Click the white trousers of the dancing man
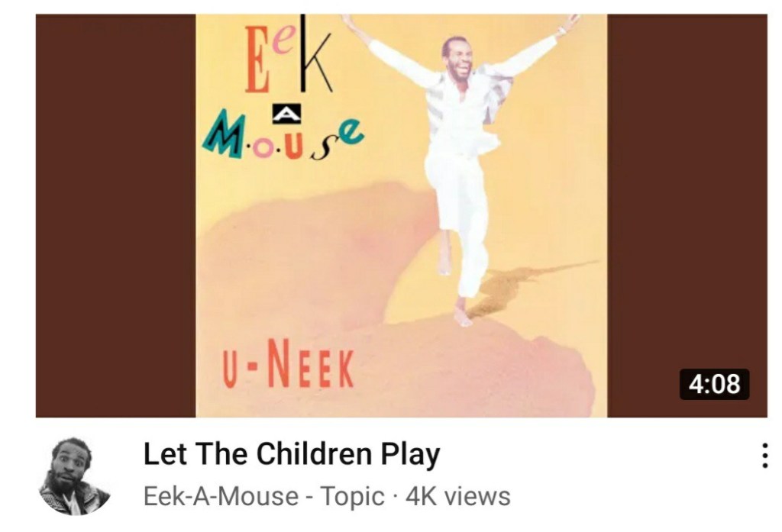 (x=461, y=219)
